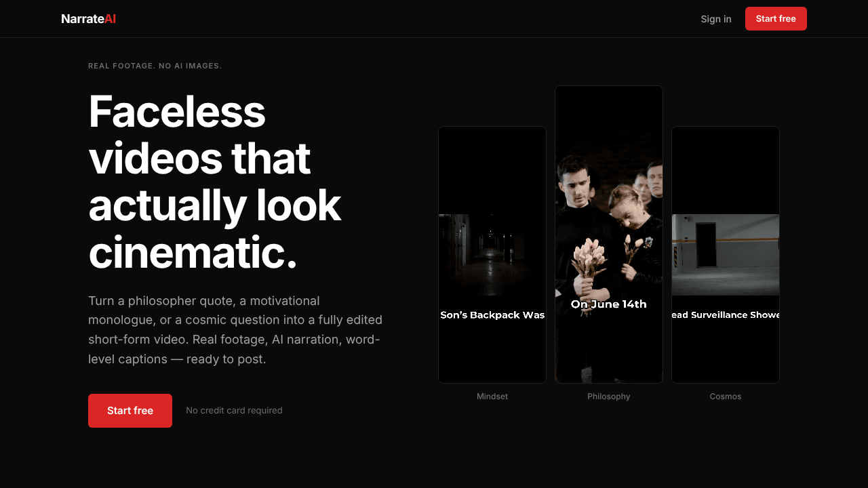Click the 'ead Surveillance Showe' caption in the Cosmos video
Image resolution: width=868 pixels, height=488 pixels.
[x=726, y=315]
